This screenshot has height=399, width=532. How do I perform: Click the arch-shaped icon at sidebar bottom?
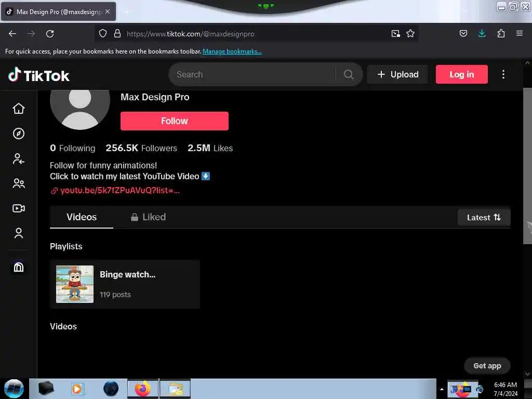[x=19, y=267]
